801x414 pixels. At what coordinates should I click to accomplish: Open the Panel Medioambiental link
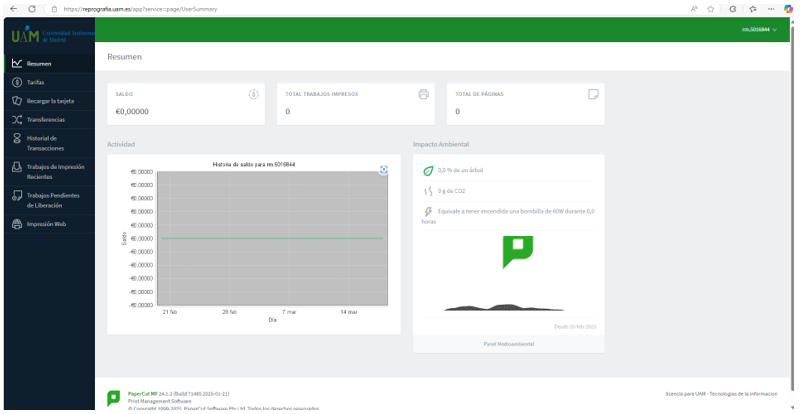509,344
